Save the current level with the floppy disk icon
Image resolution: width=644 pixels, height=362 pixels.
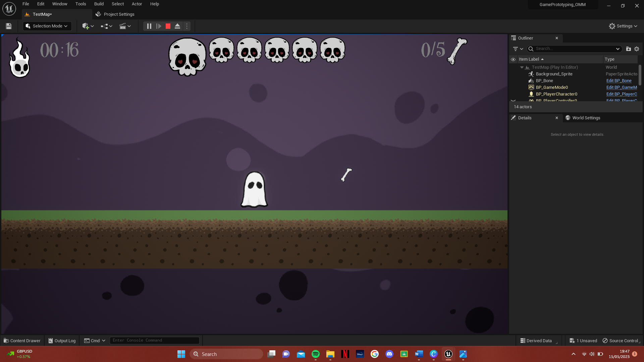tap(9, 26)
